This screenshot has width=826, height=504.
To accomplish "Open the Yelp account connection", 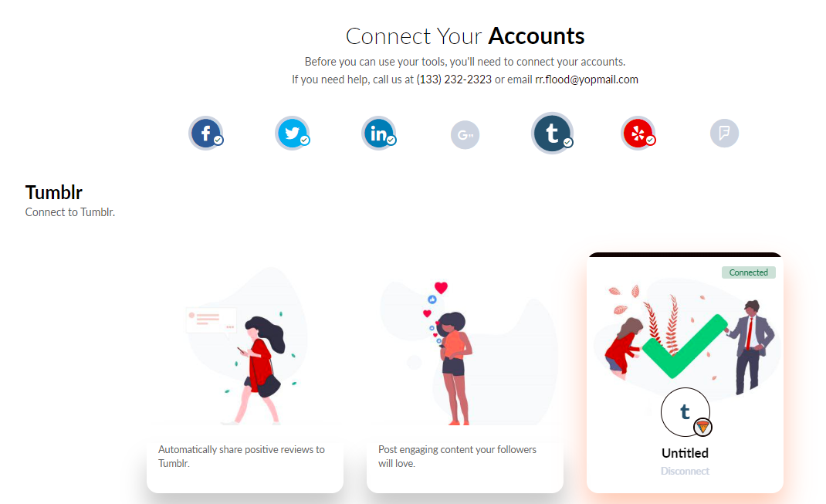I will 638,134.
